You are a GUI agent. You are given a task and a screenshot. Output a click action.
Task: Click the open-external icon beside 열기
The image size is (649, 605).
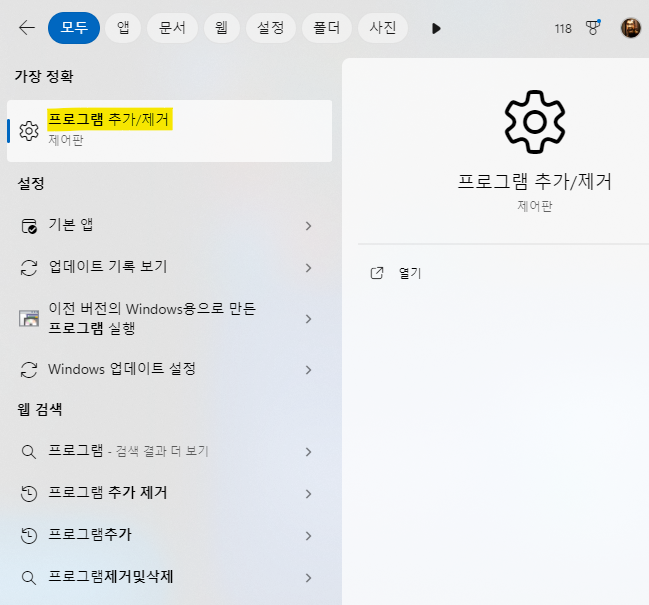[377, 273]
